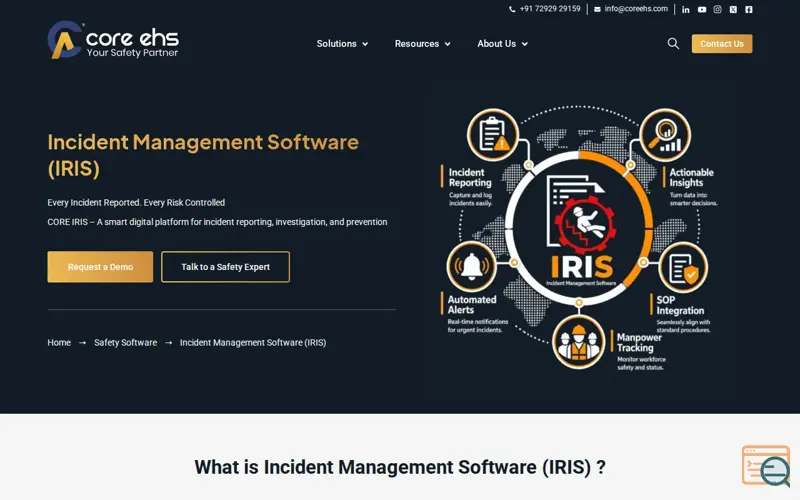Viewport: 800px width, 500px height.
Task: Click the SOP Integration document shield icon
Action: pyautogui.click(x=683, y=267)
